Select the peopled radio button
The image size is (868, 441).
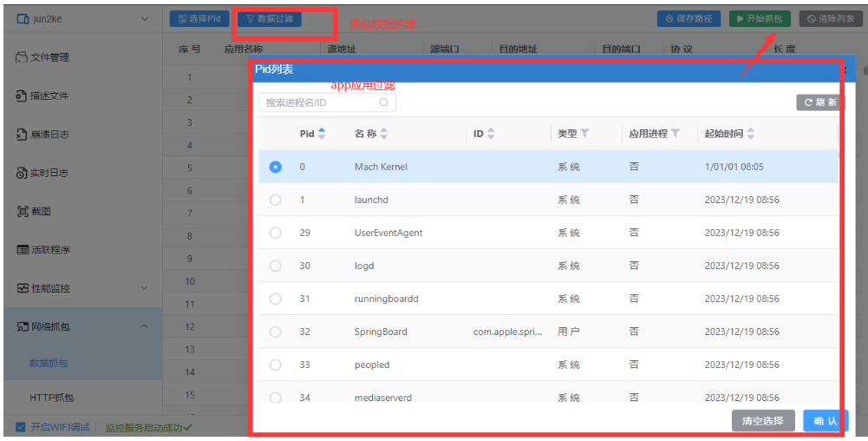click(x=275, y=365)
